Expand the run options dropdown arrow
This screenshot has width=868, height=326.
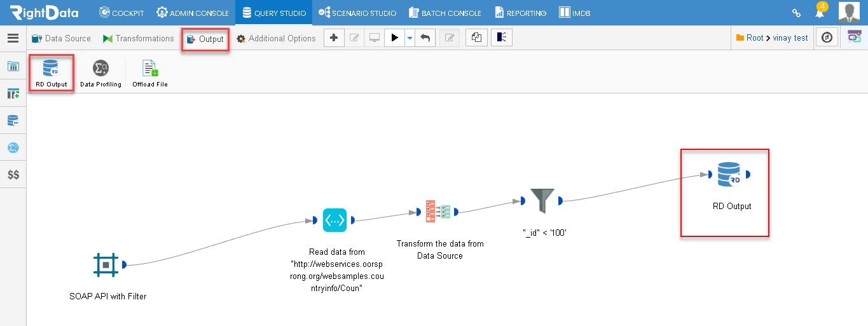pos(410,38)
